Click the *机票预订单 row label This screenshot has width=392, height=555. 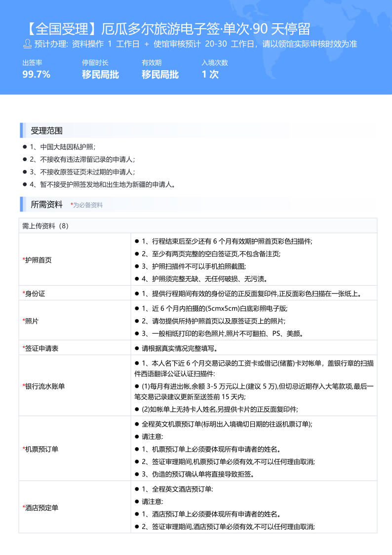click(x=40, y=450)
